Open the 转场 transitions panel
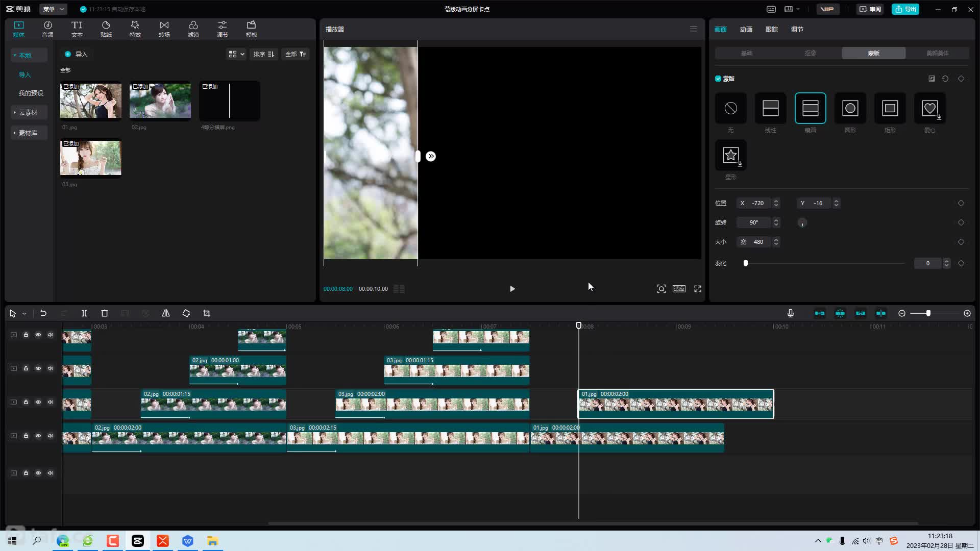This screenshot has height=551, width=980. (164, 29)
